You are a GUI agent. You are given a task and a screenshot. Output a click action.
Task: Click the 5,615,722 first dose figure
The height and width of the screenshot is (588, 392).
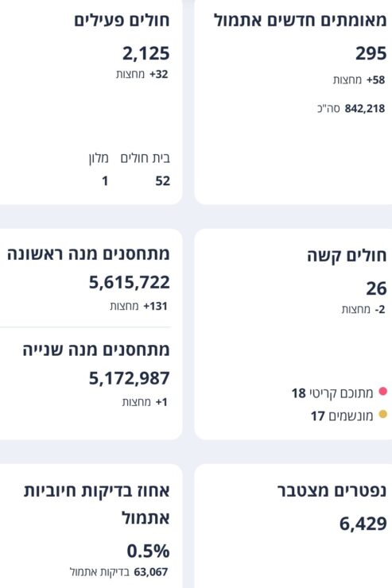click(x=130, y=282)
